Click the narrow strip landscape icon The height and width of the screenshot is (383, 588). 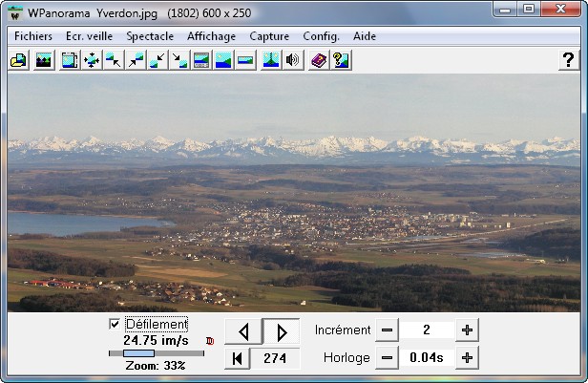click(x=245, y=60)
